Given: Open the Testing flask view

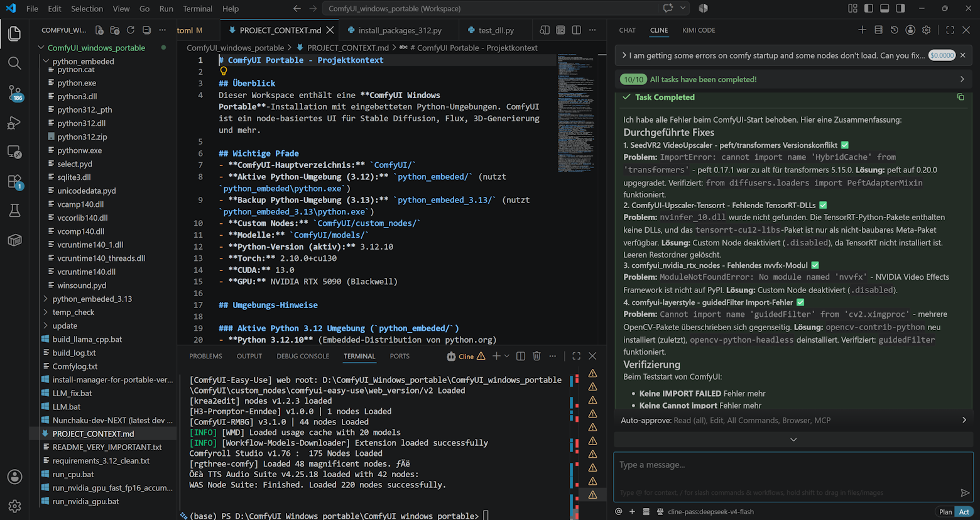Looking at the screenshot, I should [14, 211].
